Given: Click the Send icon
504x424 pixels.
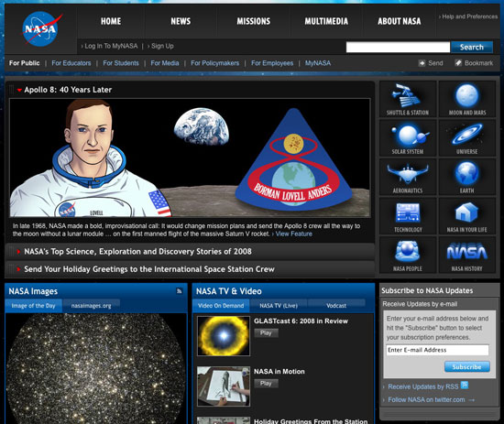Looking at the screenshot, I should point(422,63).
